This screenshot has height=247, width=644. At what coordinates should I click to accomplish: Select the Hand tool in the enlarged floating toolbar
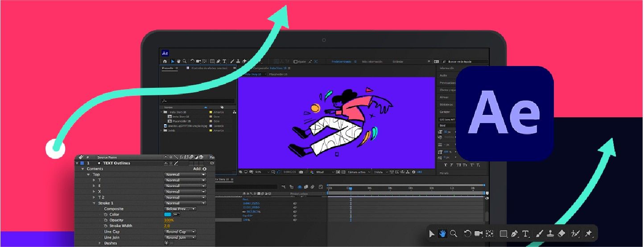click(443, 233)
